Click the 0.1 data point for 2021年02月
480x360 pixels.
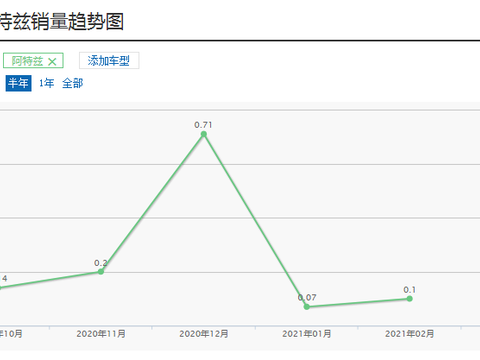point(410,299)
